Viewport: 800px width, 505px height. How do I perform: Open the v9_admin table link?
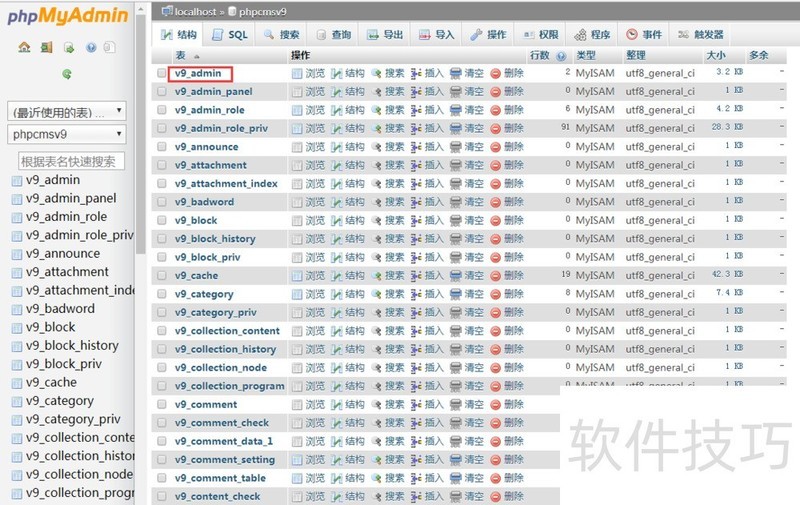[198, 73]
